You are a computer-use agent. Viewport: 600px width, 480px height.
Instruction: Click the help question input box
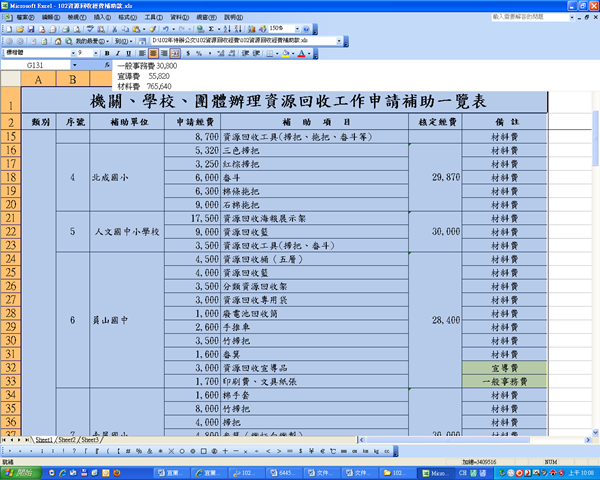tap(530, 17)
